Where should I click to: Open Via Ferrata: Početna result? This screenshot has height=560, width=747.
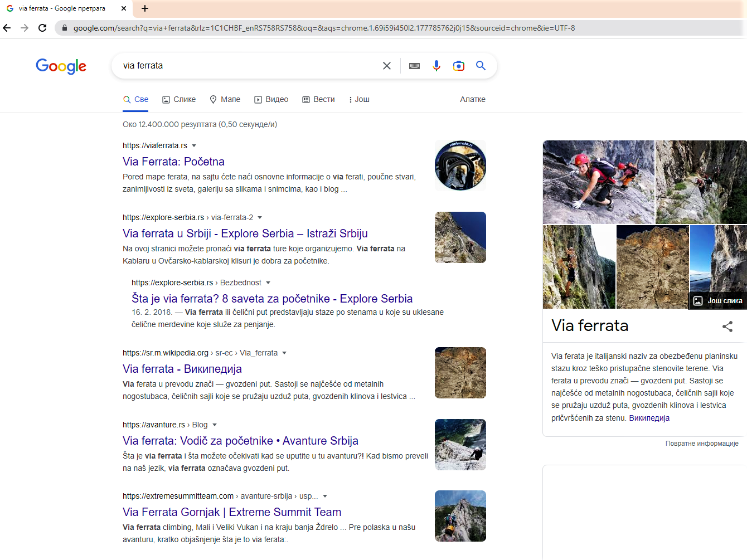click(x=173, y=162)
